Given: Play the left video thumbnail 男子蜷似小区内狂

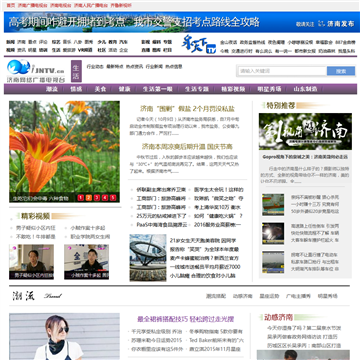Looking at the screenshot, I should [x=31, y=262].
